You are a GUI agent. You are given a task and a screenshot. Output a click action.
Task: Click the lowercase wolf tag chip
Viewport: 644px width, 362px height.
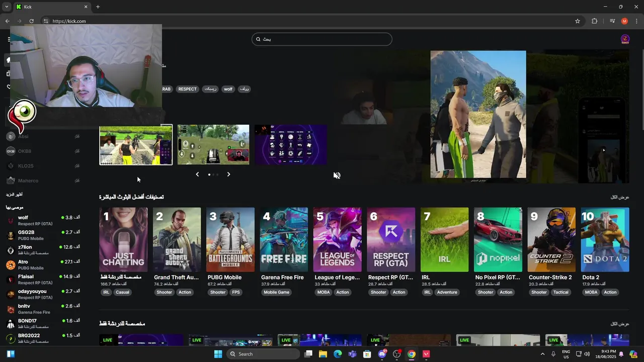click(x=228, y=89)
